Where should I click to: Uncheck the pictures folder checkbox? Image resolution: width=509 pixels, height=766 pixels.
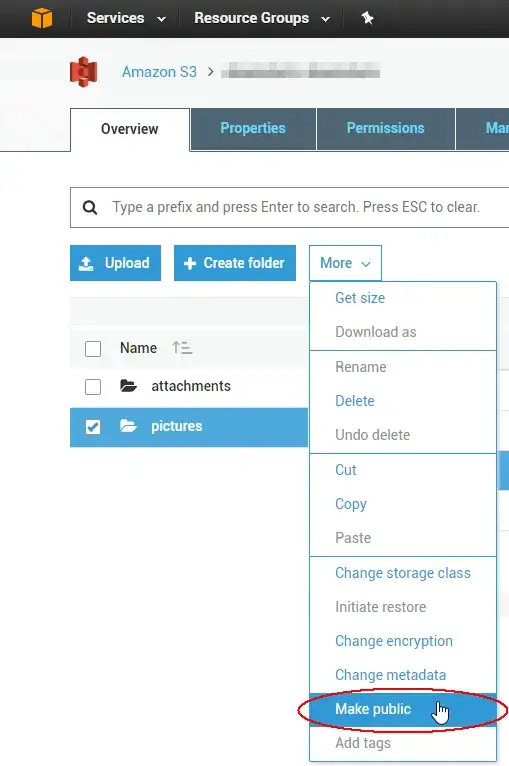[x=93, y=427]
